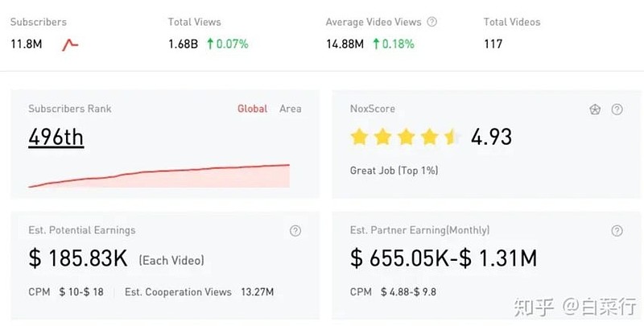The width and height of the screenshot is (644, 326).
Task: Open help for Est. Potential Earnings
Action: 295,231
